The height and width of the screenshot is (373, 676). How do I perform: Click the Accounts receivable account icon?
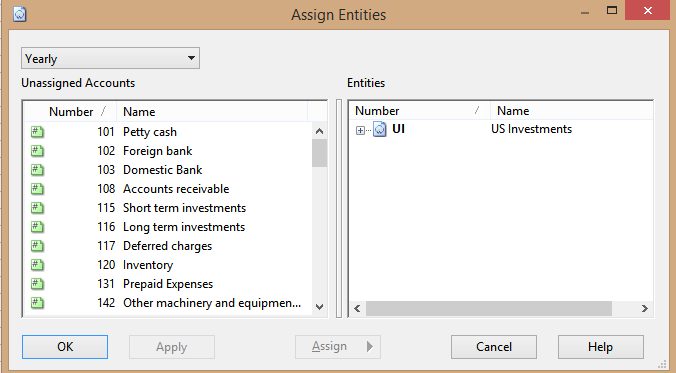(37, 189)
